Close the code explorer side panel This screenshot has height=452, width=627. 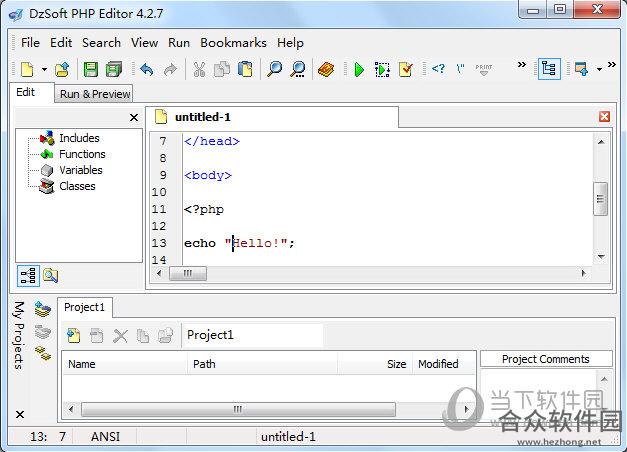pos(134,118)
